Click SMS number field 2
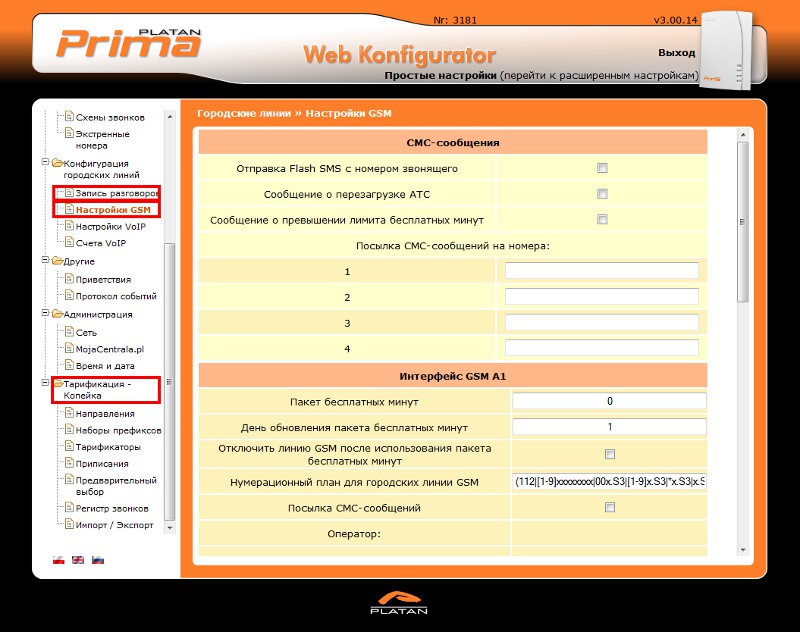Screen dimensions: 800x632 pos(602,296)
